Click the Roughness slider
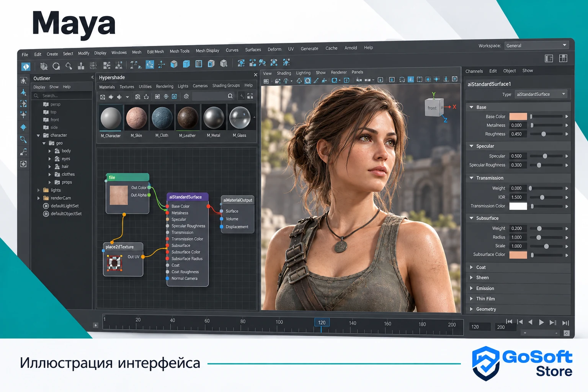Screen dimensions: 588x392 (547, 134)
